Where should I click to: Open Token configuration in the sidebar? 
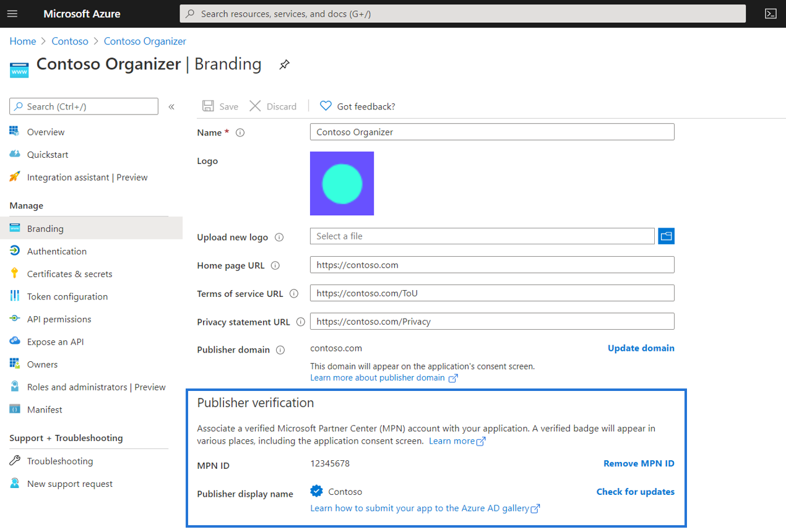[66, 296]
